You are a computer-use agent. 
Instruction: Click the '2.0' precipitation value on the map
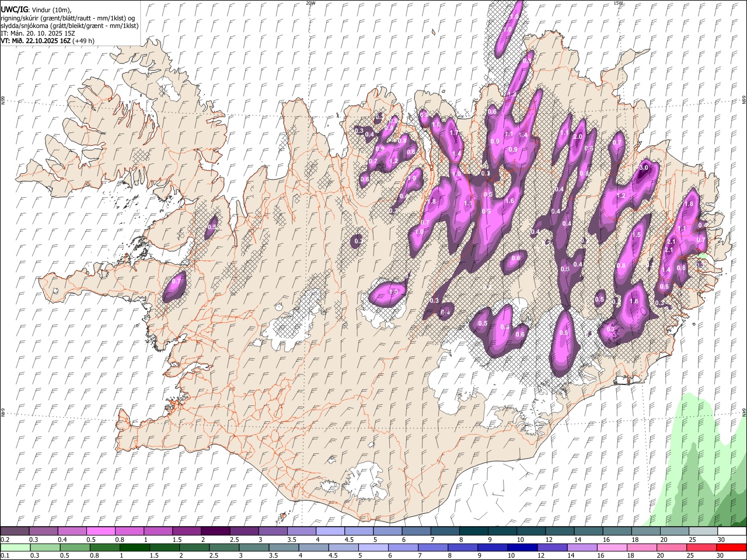[x=578, y=136]
